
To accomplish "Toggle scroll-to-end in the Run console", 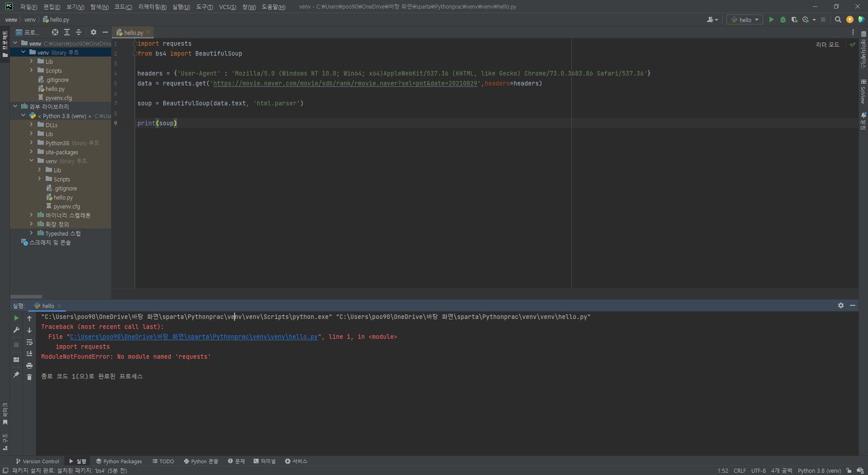I will pos(29,354).
